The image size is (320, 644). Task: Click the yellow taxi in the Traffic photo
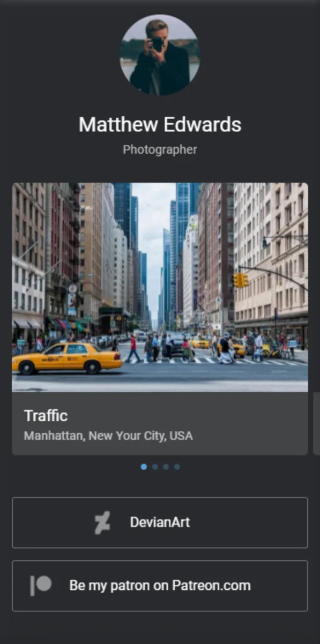point(68,358)
